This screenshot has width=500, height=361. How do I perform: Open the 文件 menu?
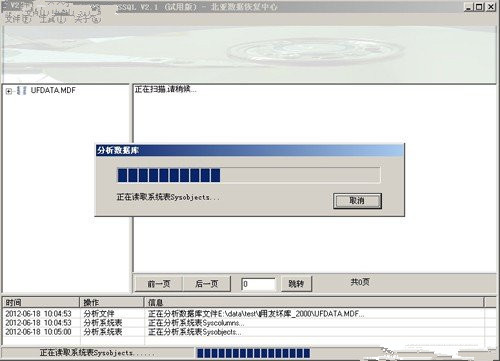click(17, 19)
